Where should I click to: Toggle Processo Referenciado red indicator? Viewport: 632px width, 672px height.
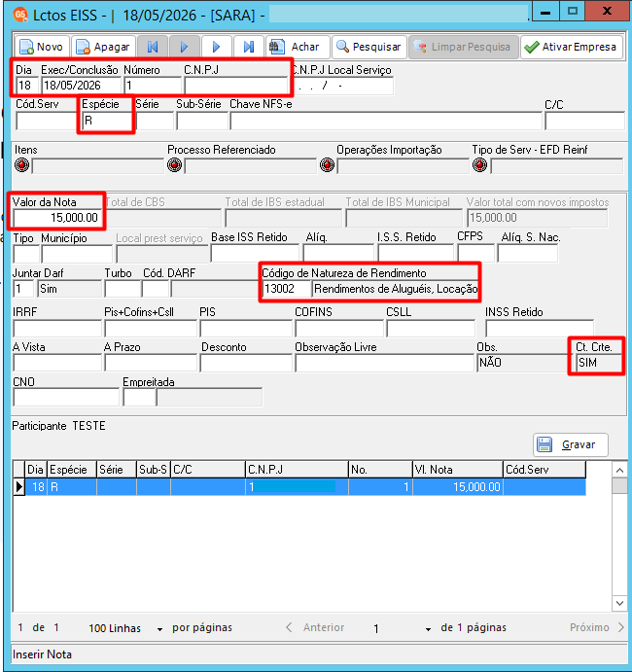(174, 165)
